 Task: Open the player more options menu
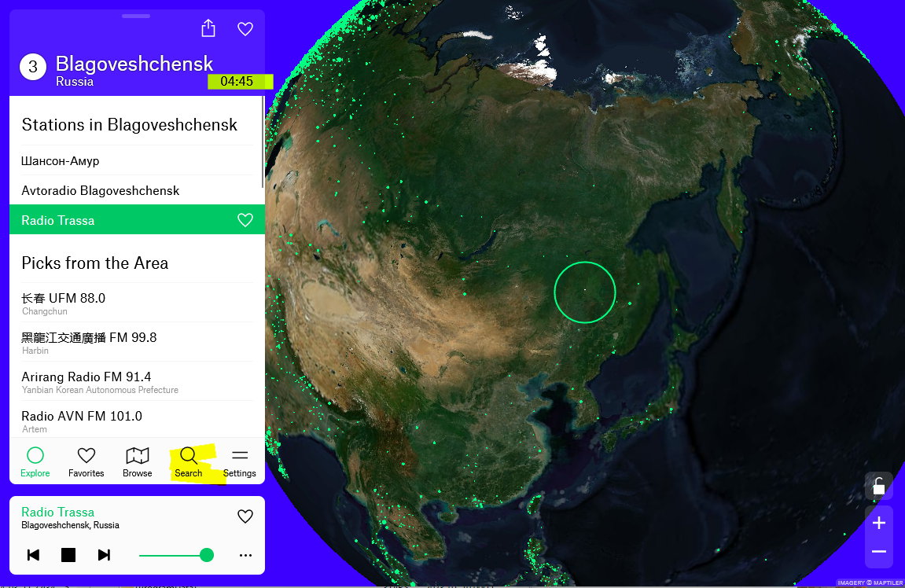246,555
